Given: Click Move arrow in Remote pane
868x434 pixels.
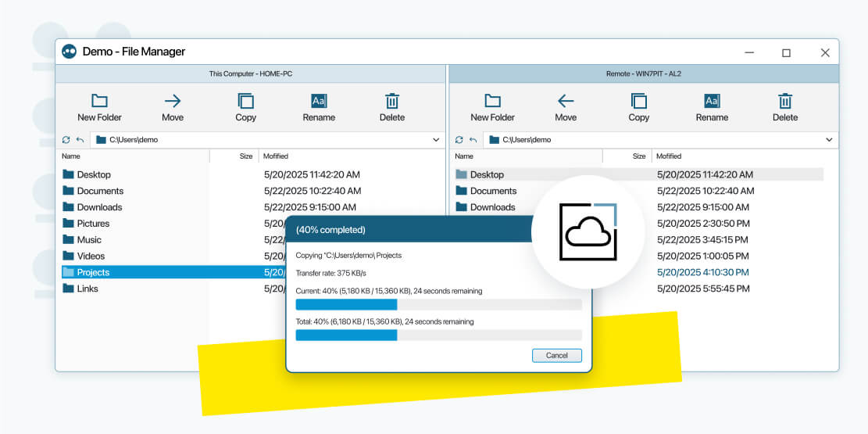Looking at the screenshot, I should pyautogui.click(x=566, y=101).
